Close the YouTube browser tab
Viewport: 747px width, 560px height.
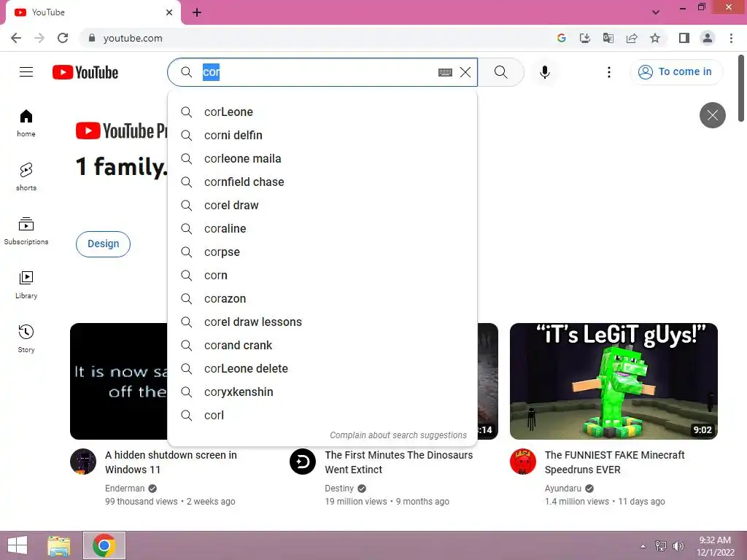(169, 12)
